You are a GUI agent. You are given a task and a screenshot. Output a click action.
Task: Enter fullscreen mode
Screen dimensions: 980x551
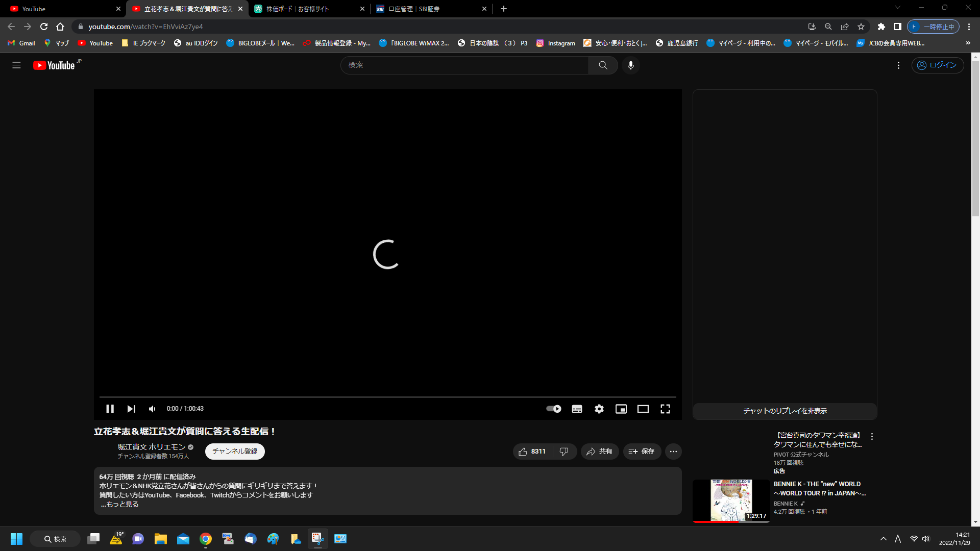click(x=665, y=409)
